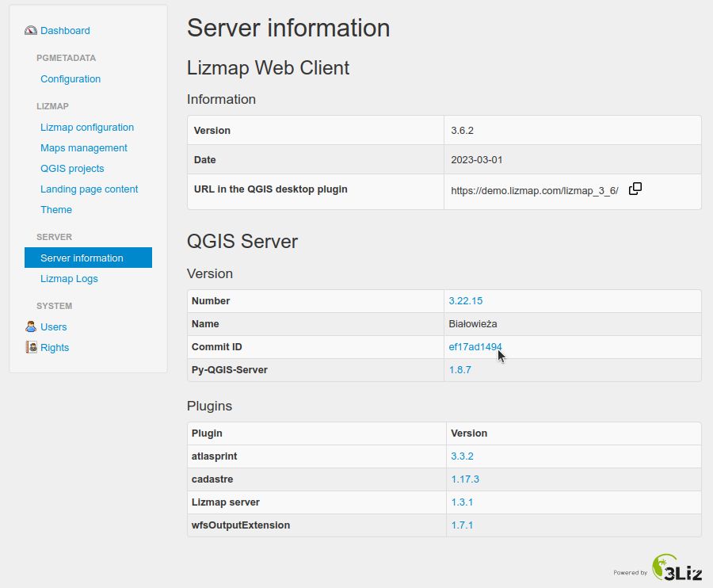The width and height of the screenshot is (713, 588).
Task: Open Maps management page
Action: point(84,148)
